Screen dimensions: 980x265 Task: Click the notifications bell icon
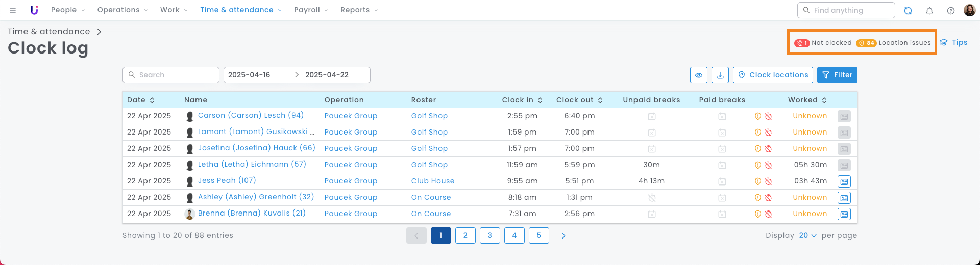point(929,10)
